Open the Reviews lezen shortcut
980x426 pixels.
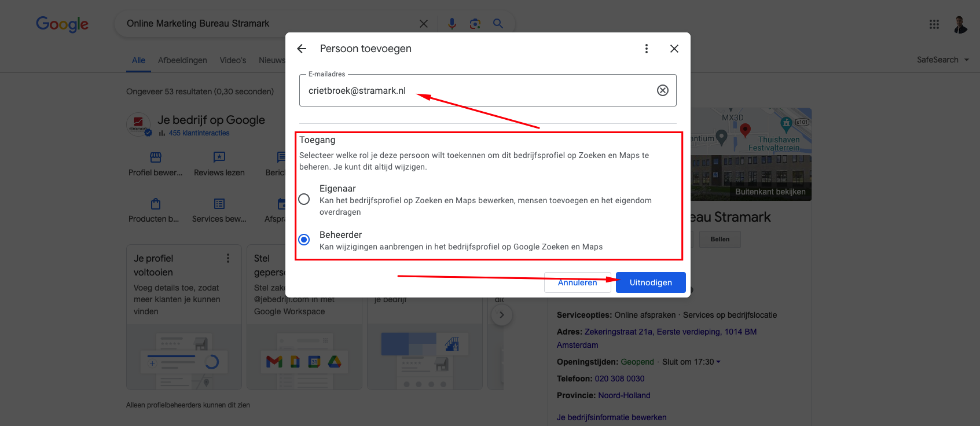pos(219,164)
